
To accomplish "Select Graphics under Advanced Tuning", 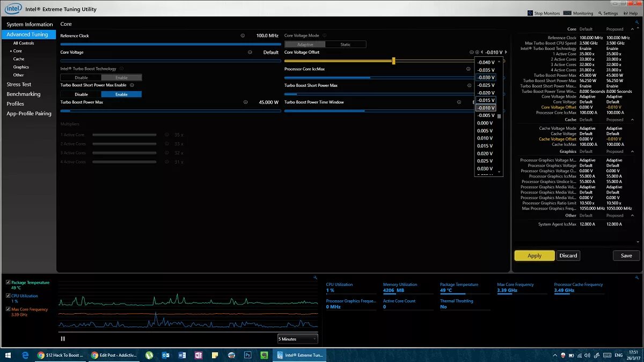I will tap(21, 67).
